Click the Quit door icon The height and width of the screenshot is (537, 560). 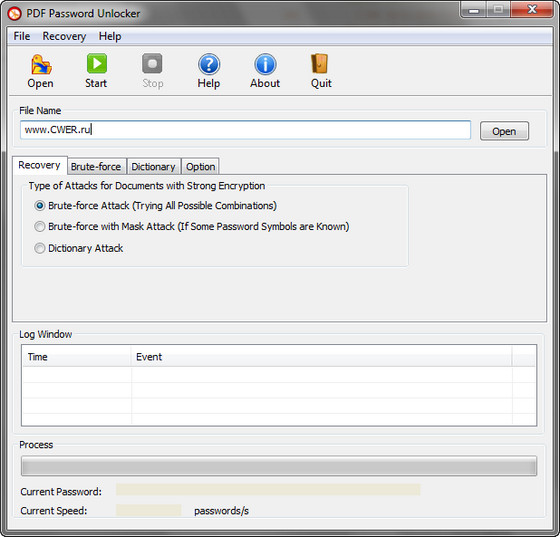pos(320,64)
